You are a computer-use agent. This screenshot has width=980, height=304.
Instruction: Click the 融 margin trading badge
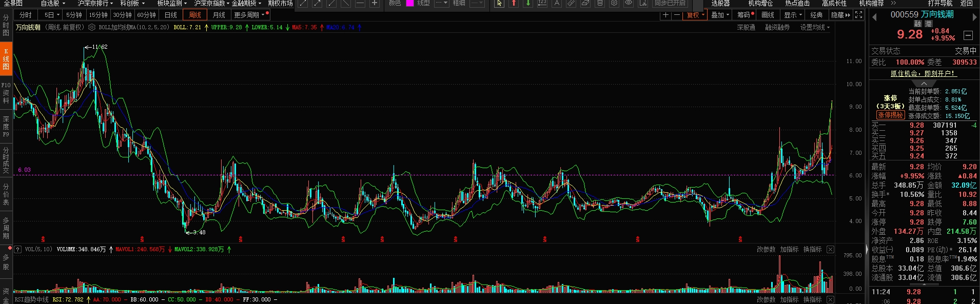coord(918,24)
